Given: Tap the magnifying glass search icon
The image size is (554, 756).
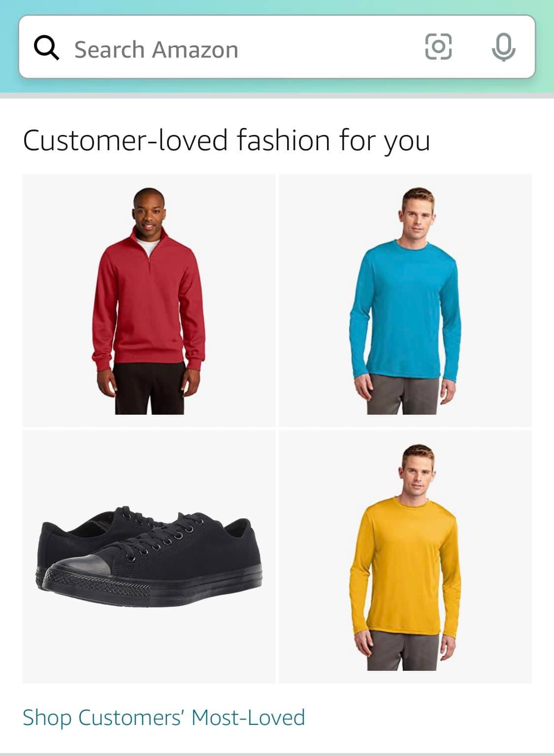Looking at the screenshot, I should click(x=46, y=48).
